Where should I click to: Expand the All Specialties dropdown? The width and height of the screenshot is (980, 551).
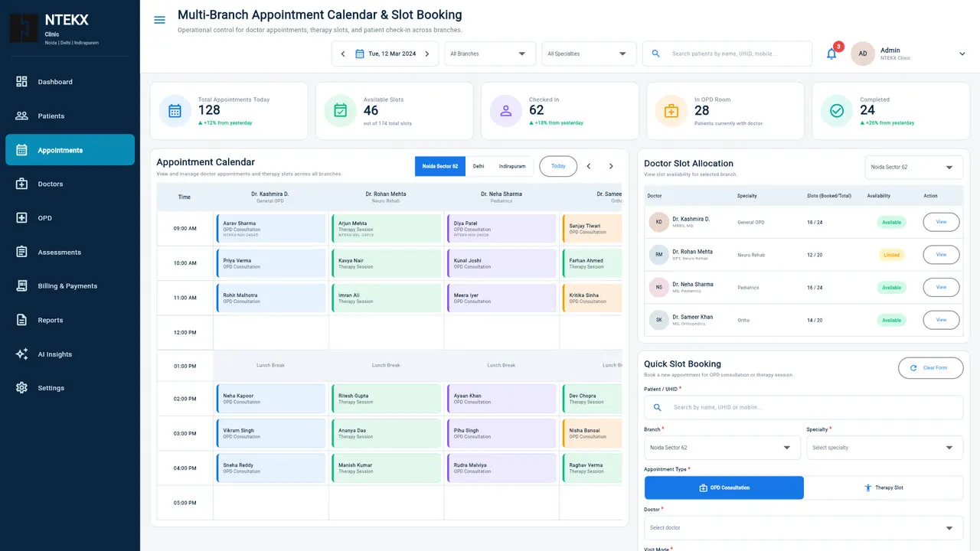tap(590, 54)
